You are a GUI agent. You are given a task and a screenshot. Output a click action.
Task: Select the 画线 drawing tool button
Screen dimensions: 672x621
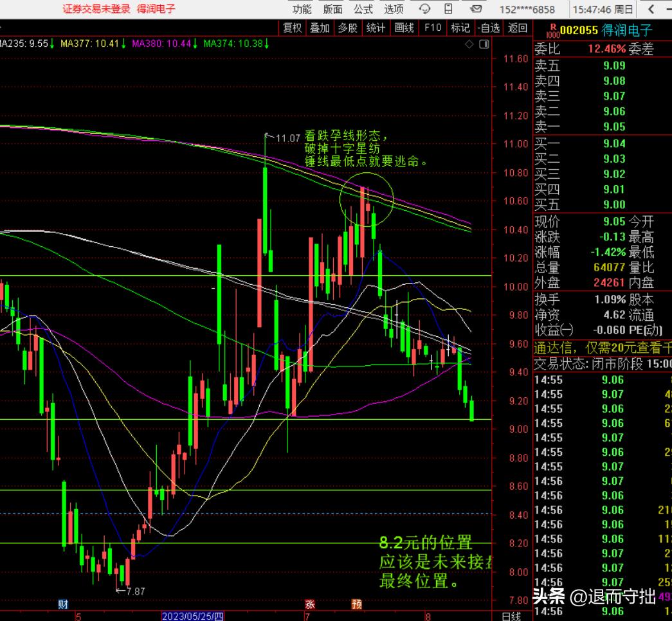point(404,28)
